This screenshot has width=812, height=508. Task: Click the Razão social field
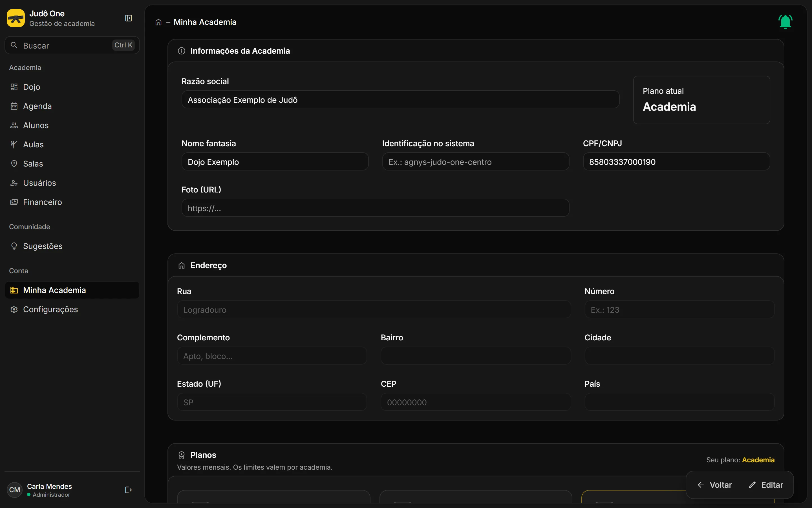400,99
